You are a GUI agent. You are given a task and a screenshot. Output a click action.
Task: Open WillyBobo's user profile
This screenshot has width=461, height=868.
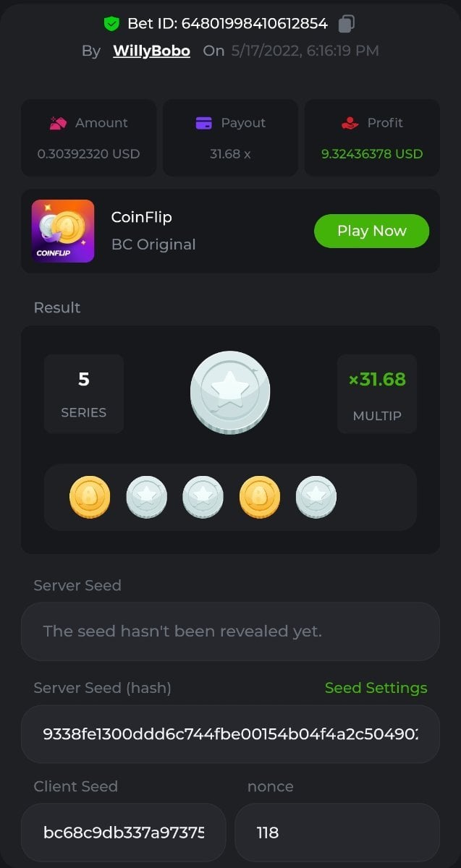151,51
